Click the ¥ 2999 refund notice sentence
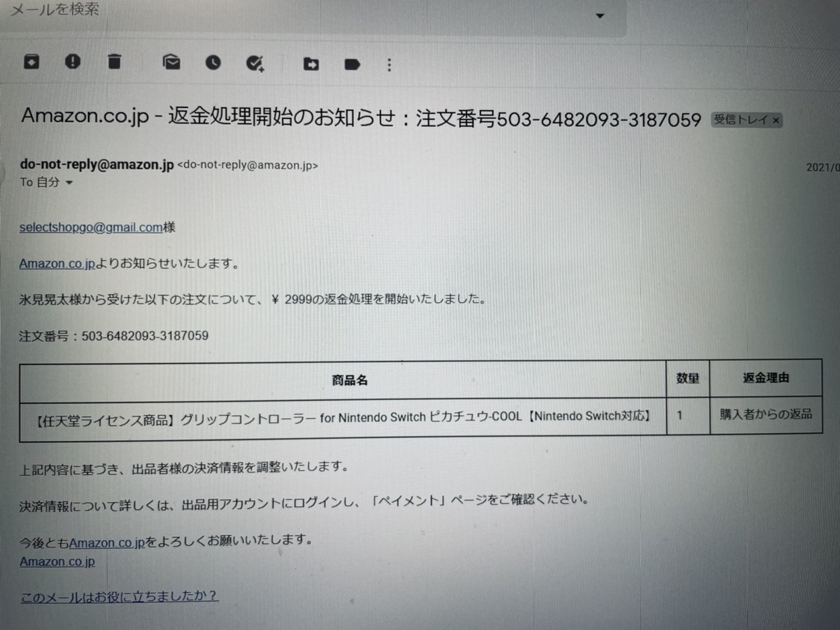 (x=253, y=300)
